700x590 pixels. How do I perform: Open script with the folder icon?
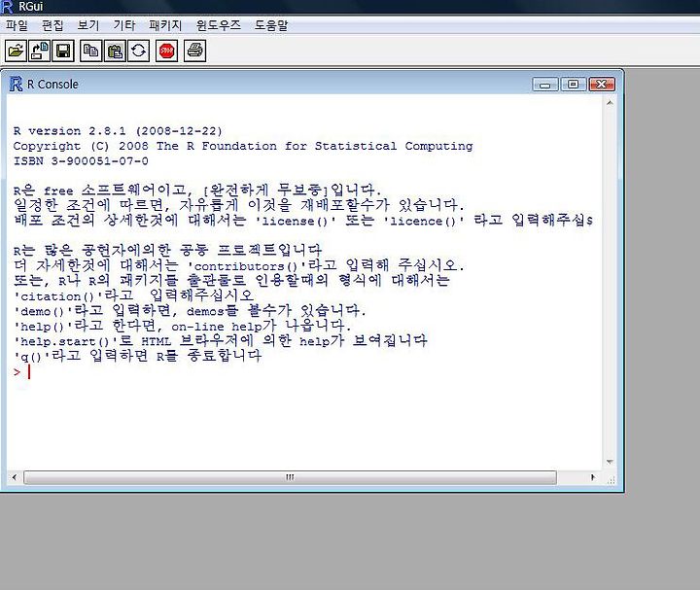[x=16, y=51]
